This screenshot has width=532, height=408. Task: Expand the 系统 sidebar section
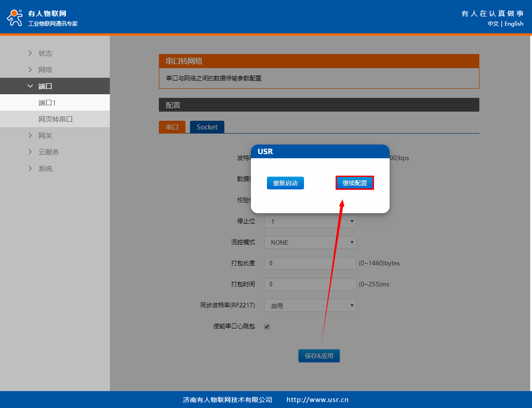pyautogui.click(x=45, y=168)
